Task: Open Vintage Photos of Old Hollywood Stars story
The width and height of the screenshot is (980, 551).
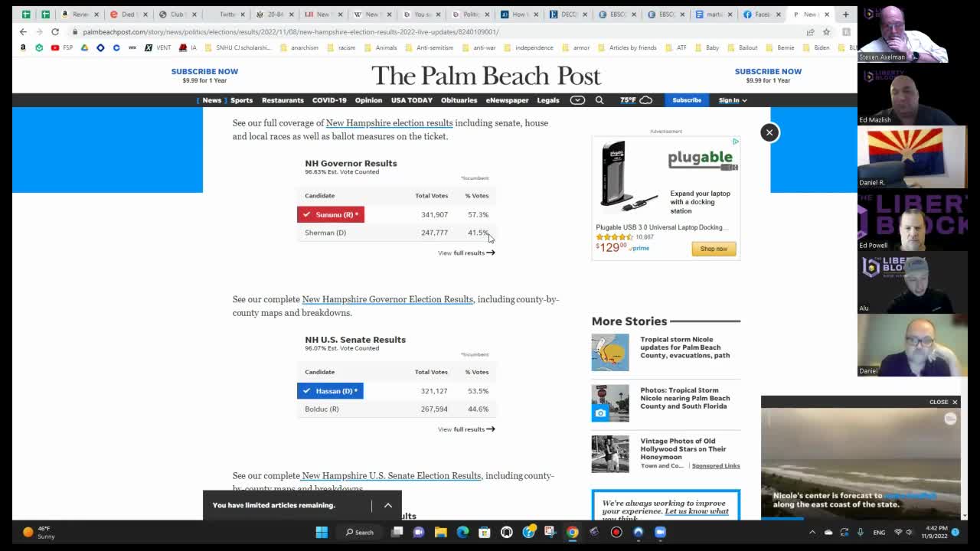Action: (x=684, y=448)
